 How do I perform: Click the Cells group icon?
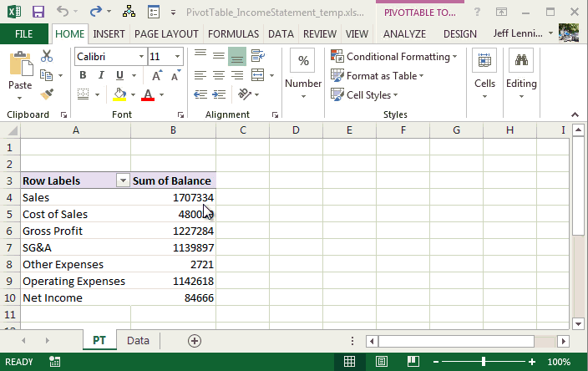click(484, 60)
